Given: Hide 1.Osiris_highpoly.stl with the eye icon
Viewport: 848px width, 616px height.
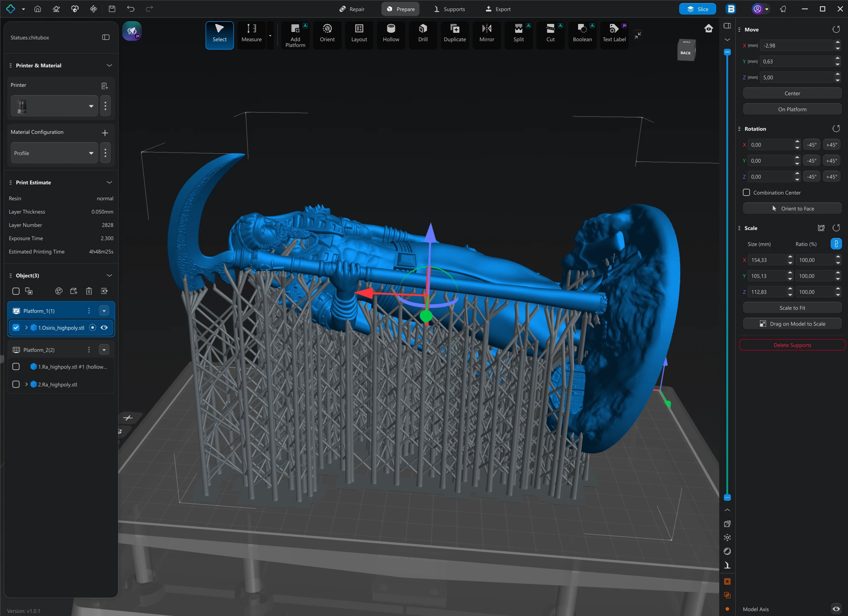Looking at the screenshot, I should [104, 327].
